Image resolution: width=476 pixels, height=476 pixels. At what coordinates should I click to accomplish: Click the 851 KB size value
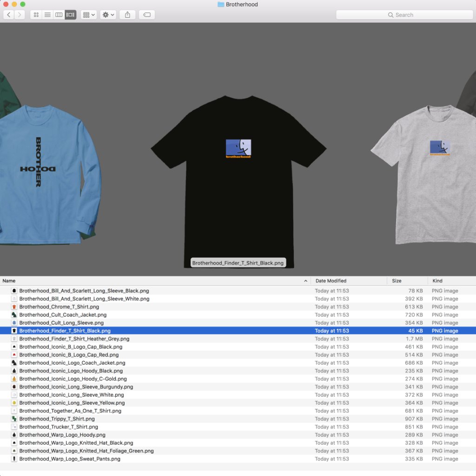pos(414,427)
